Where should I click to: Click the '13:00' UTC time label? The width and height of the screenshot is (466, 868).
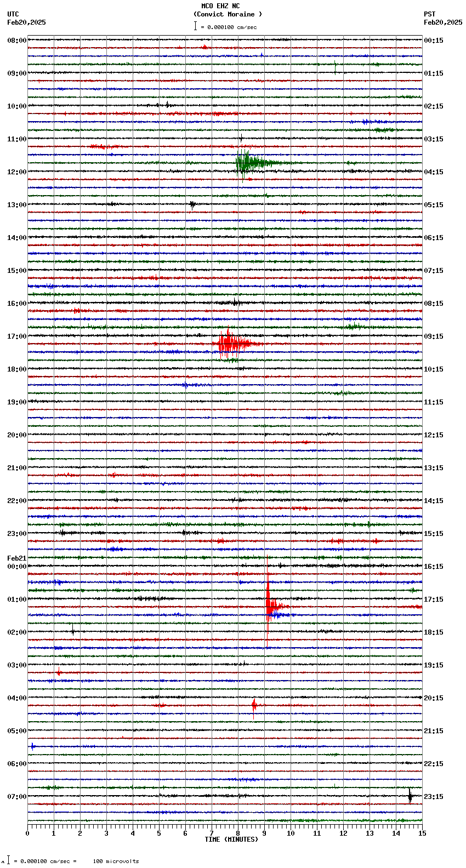click(16, 205)
